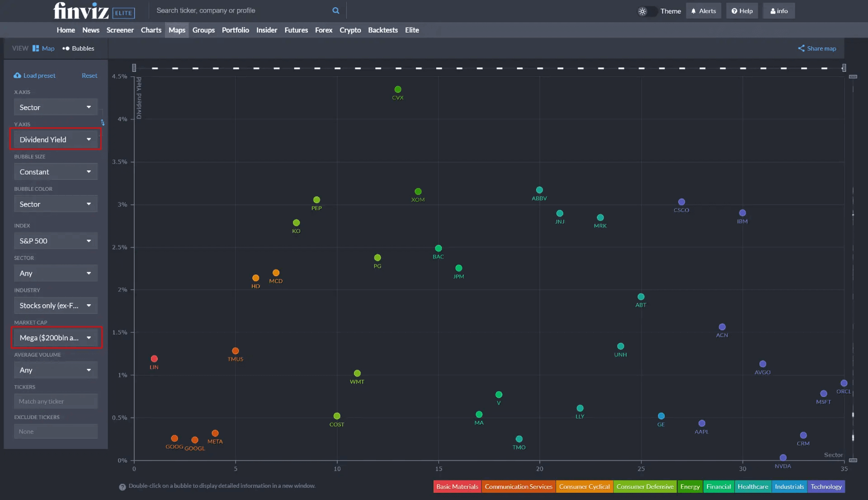Viewport: 868px width, 500px height.
Task: Open the info user account button
Action: [778, 11]
